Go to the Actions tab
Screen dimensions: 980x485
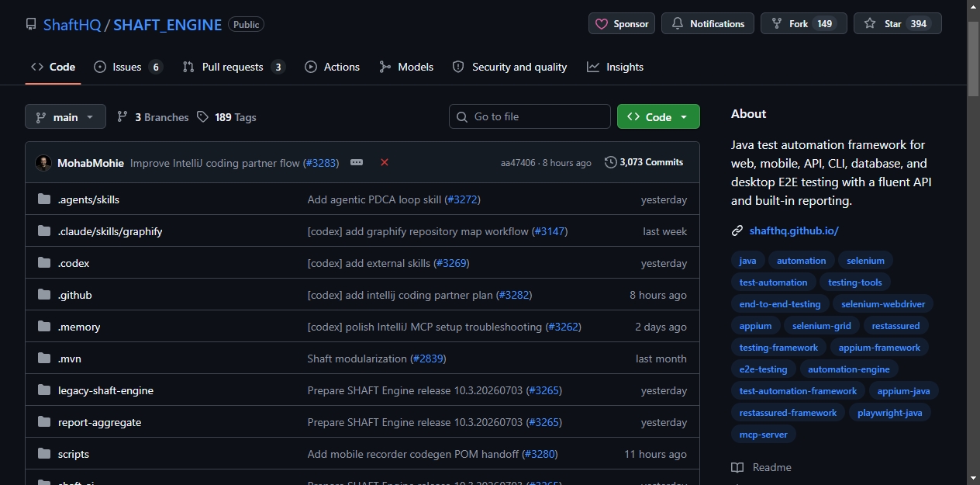point(332,67)
